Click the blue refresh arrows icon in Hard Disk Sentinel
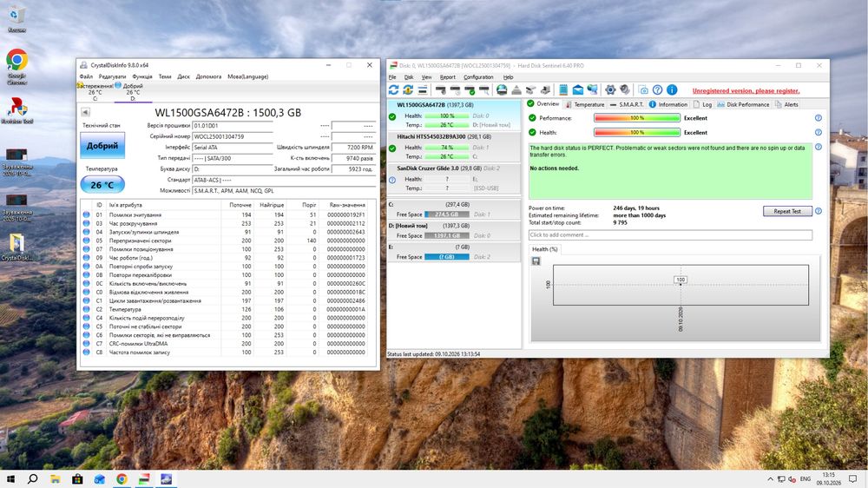This screenshot has width=868, height=488. [393, 89]
